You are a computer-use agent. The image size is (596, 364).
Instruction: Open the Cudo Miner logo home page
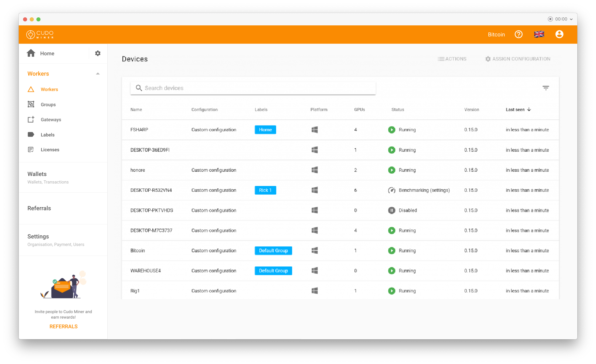[39, 34]
